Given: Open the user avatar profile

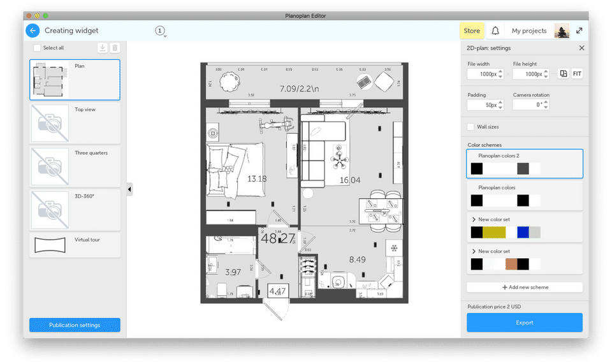Looking at the screenshot, I should [562, 31].
